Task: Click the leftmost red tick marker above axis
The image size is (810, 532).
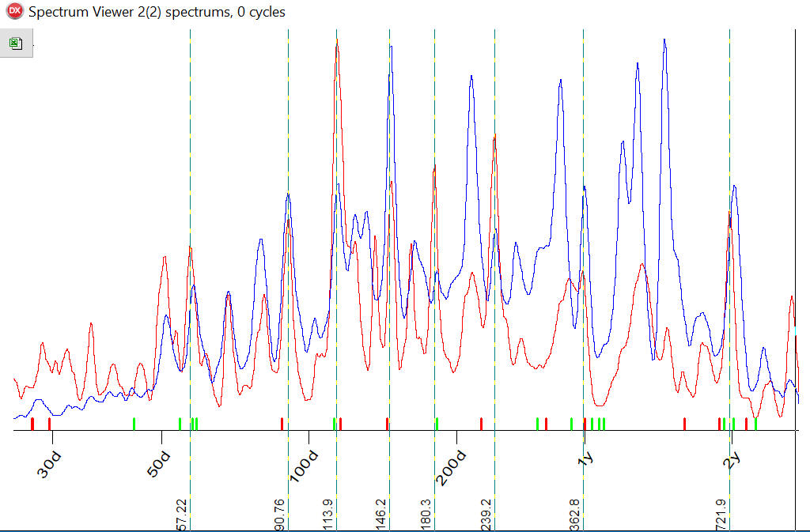Action: [x=32, y=424]
